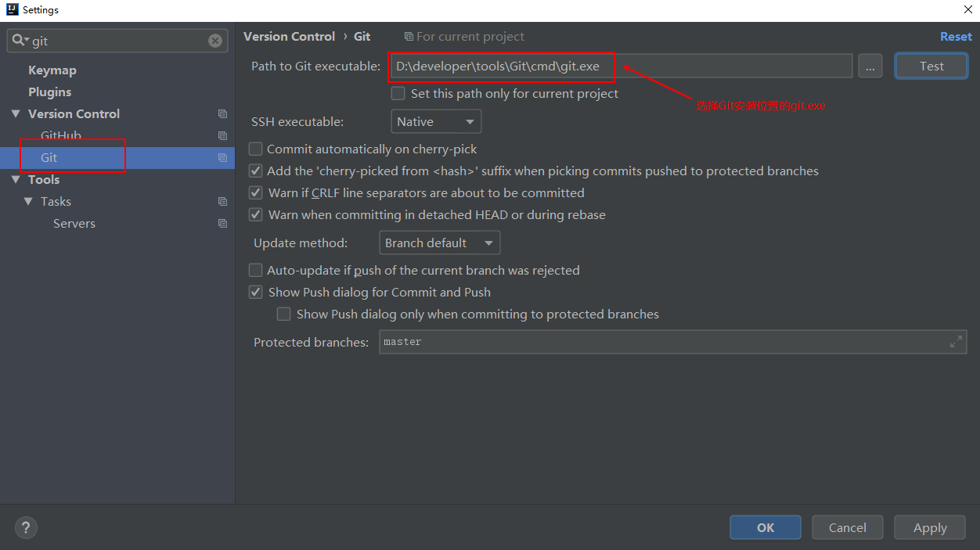Click project-level icon beside Servers
The width and height of the screenshot is (980, 550).
pyautogui.click(x=222, y=224)
